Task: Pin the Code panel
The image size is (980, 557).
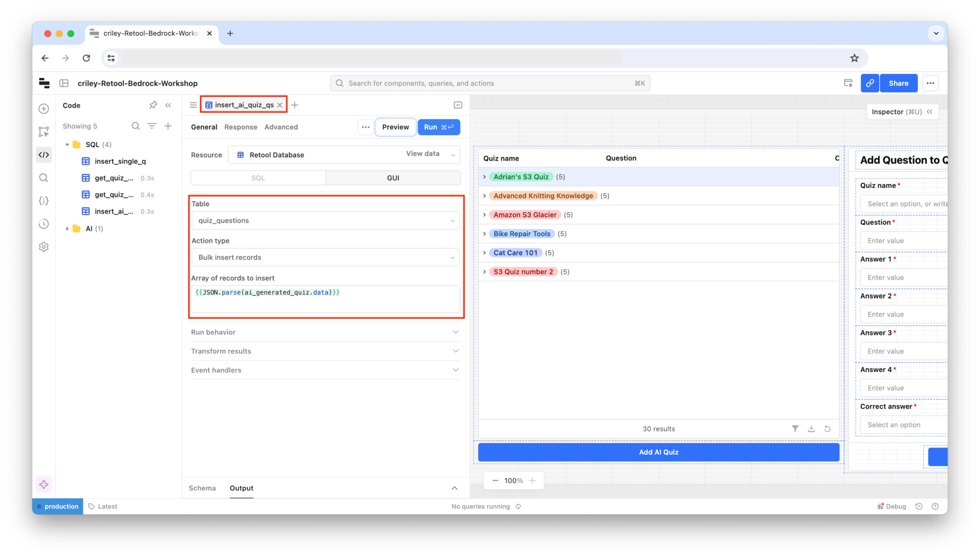Action: (153, 105)
